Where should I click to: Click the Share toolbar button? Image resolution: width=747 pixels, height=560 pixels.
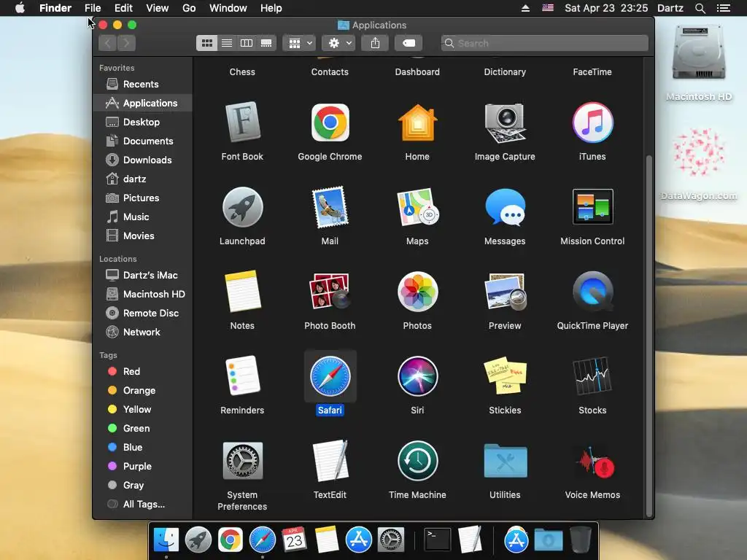376,43
